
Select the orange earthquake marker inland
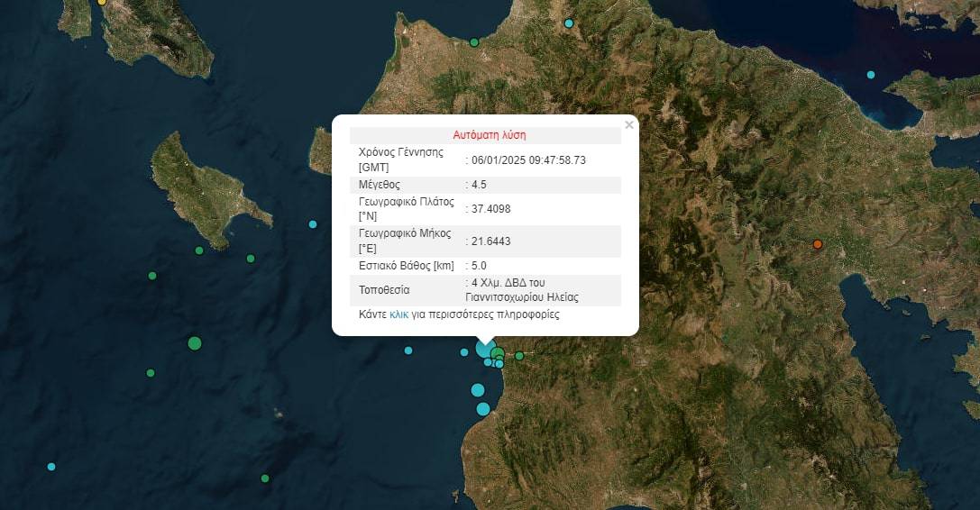(x=818, y=244)
